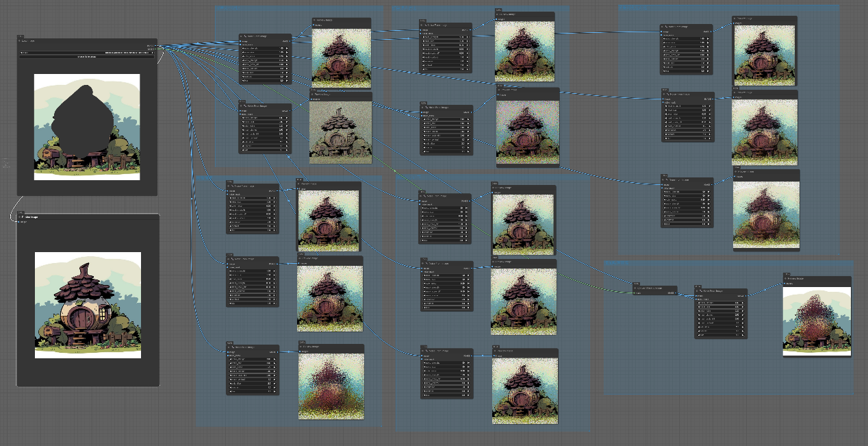Screen dimensions: 868x446
Task: Click image input slot of bottom-right group's Preview Image node
Action: [786, 283]
